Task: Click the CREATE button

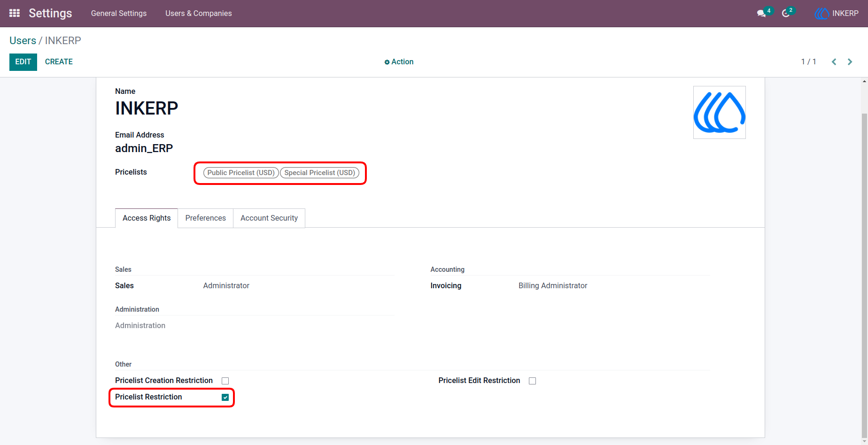Action: 59,62
